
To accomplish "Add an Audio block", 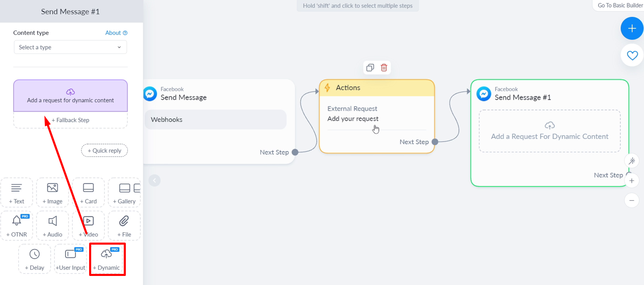I will [x=52, y=225].
